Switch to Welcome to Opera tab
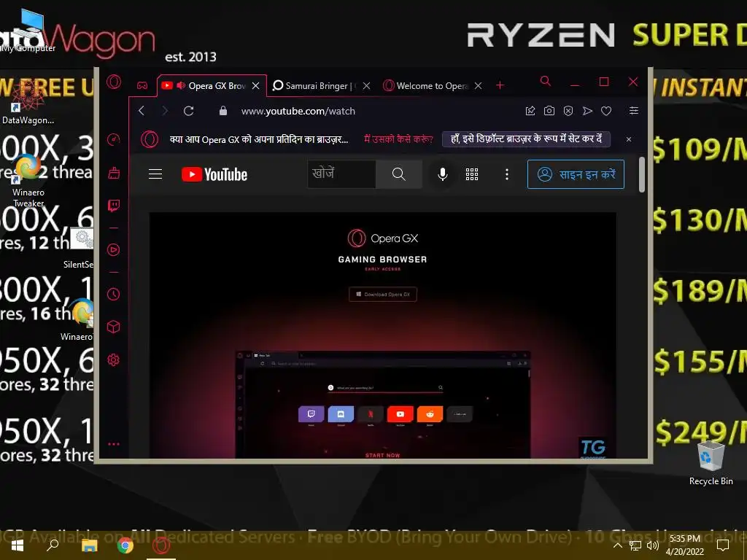Viewport: 747px width, 560px height. pos(432,86)
